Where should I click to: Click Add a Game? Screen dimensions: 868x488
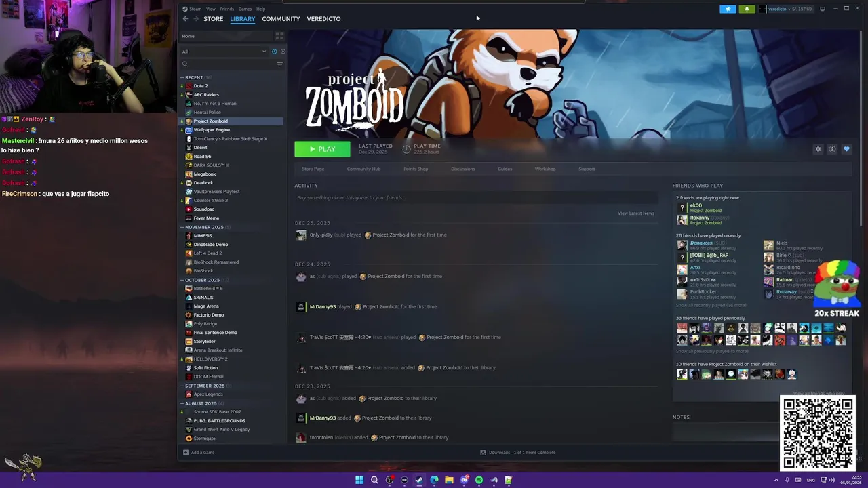pos(199,453)
